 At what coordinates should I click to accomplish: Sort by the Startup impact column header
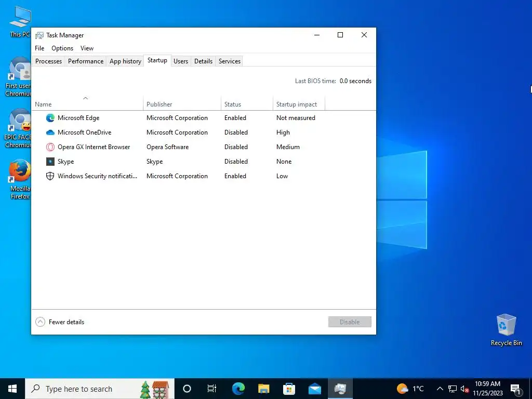299,103
